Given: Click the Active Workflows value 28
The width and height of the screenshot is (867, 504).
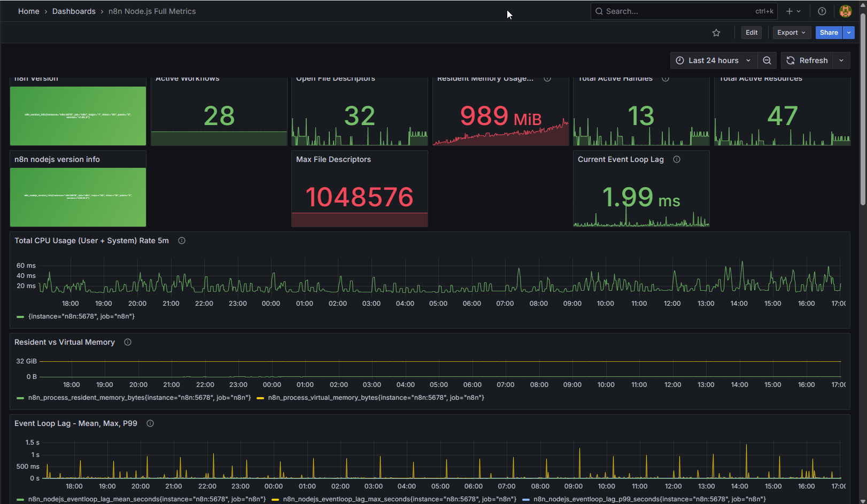Looking at the screenshot, I should coord(219,116).
